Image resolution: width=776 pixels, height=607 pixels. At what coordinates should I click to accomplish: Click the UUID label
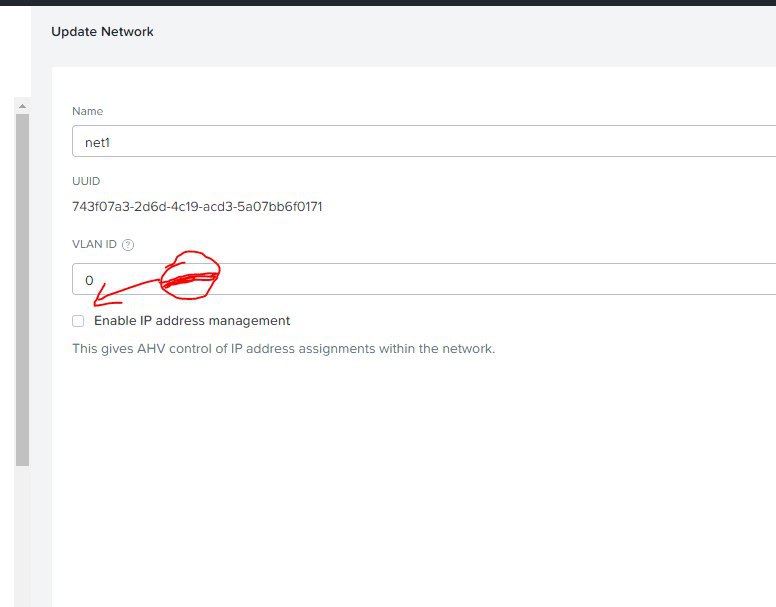point(86,181)
